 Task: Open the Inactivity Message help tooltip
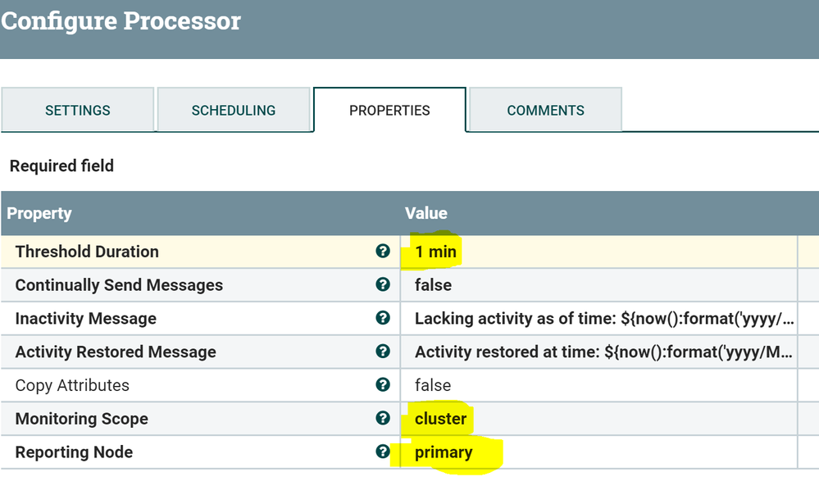[x=382, y=319]
